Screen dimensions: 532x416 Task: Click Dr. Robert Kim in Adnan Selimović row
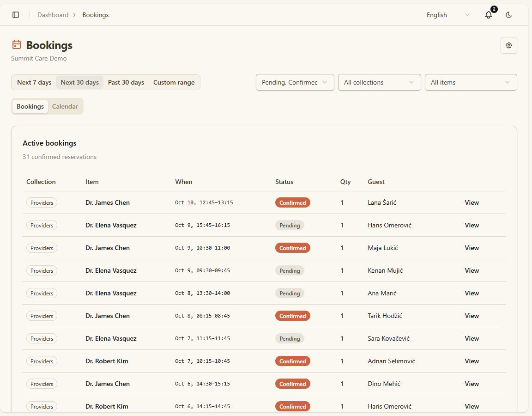click(107, 361)
